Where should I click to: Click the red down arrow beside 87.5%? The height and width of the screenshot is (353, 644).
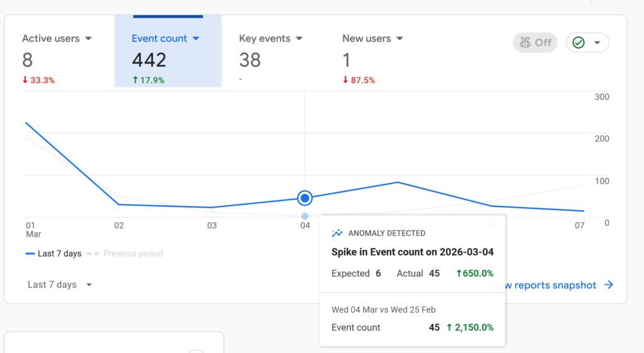(345, 81)
